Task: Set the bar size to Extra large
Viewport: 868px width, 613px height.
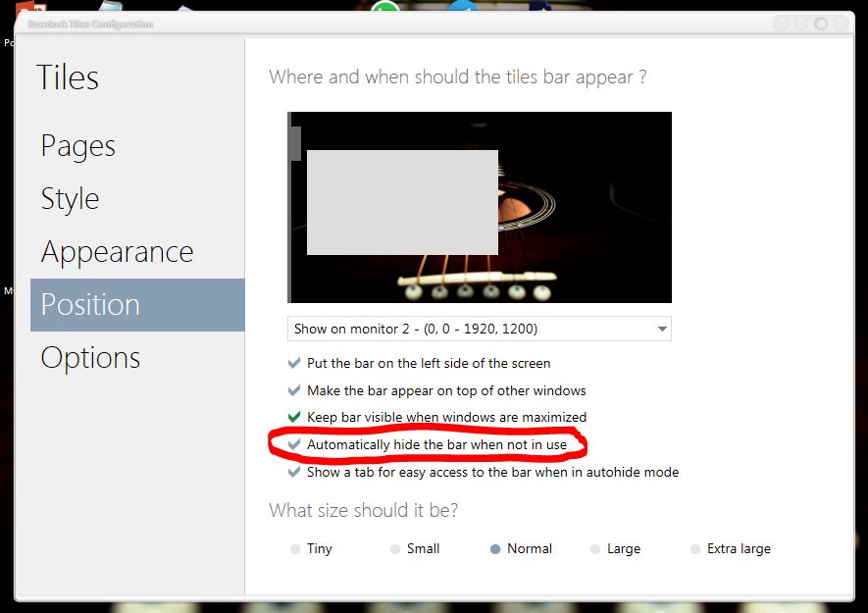Action: tap(695, 549)
